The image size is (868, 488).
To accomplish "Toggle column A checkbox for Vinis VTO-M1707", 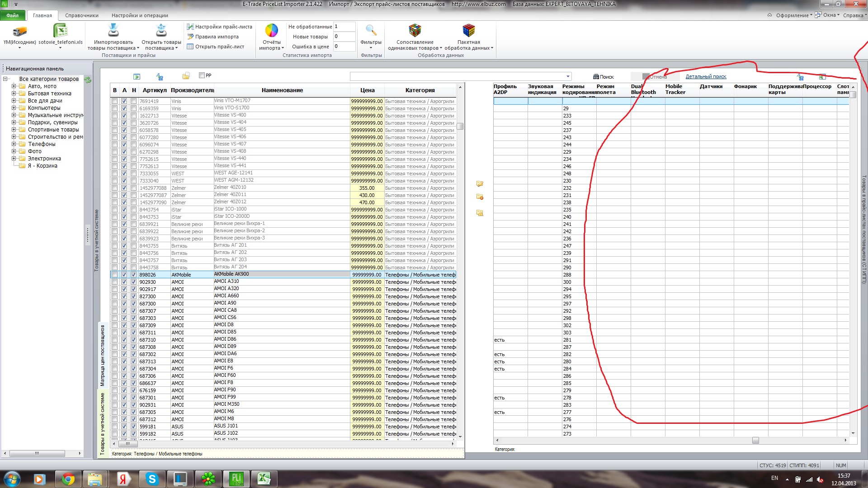I will point(124,101).
